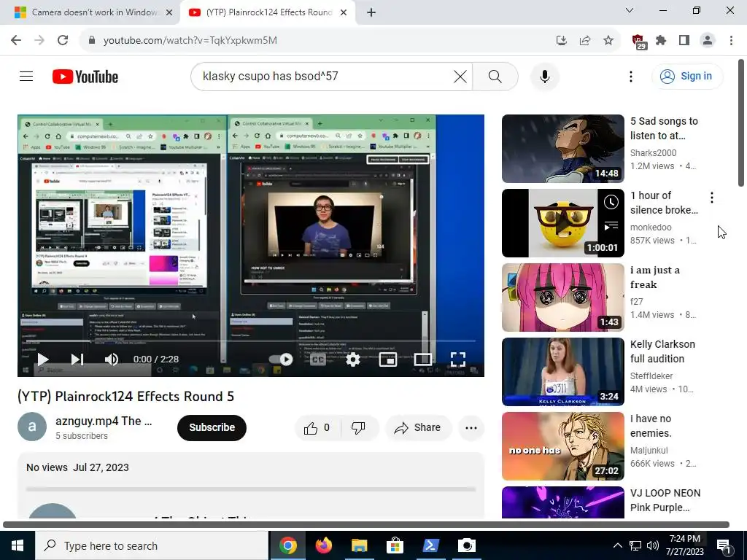The height and width of the screenshot is (560, 747).
Task: Open the Chrome profile avatar
Action: coord(708,40)
